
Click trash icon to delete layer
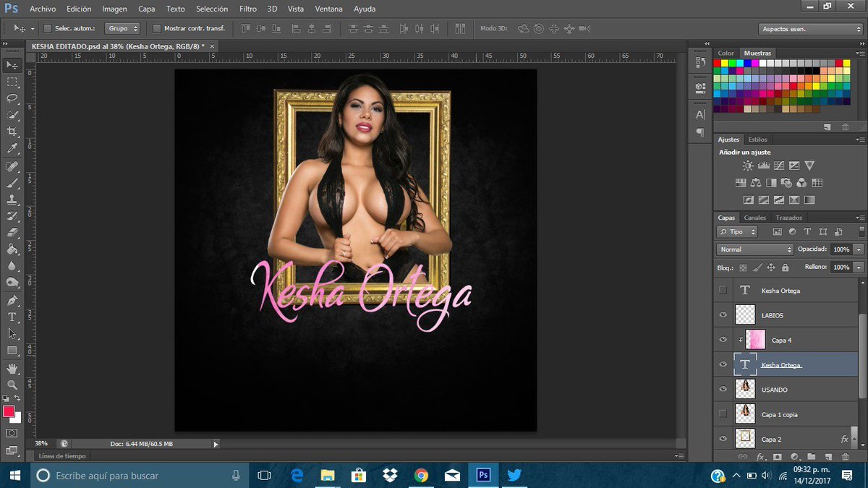tap(845, 457)
